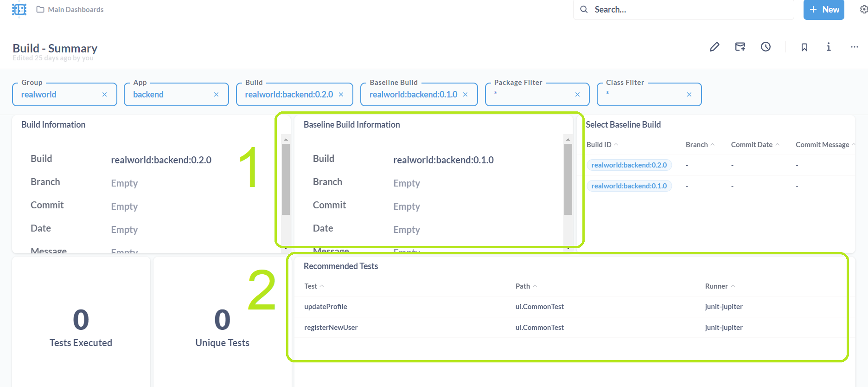Click Build Information scrollbar thumb
The height and width of the screenshot is (387, 868).
286,179
